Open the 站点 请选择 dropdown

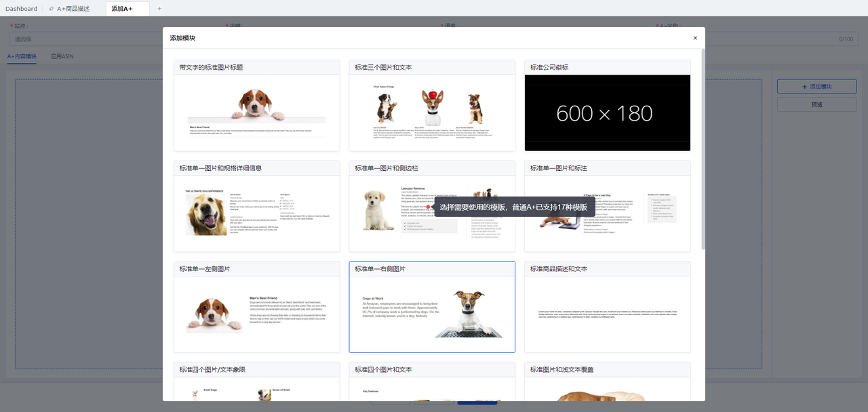coord(85,39)
